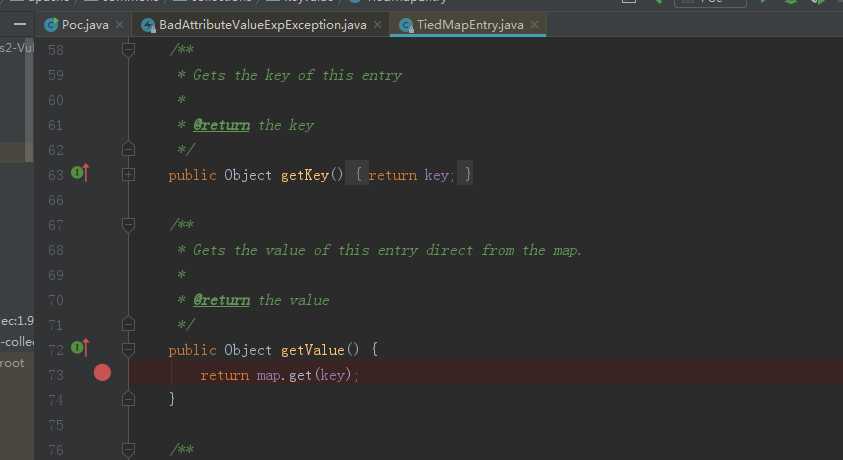Viewport: 843px width, 460px height.
Task: Click the @return tag on line 70
Action: click(x=222, y=300)
